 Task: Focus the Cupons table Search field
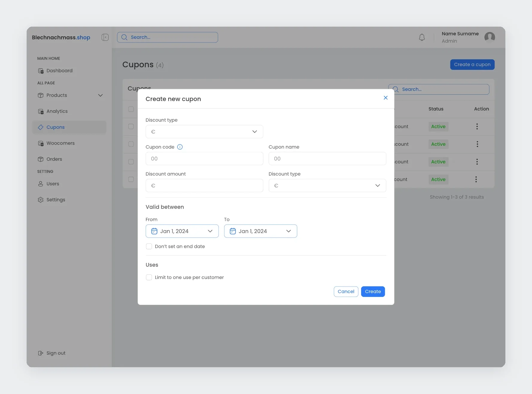click(439, 89)
